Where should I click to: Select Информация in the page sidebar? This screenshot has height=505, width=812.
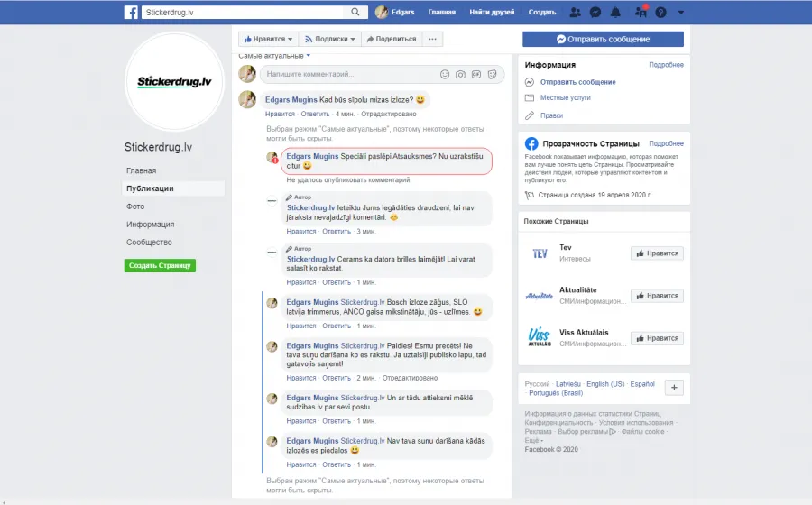pos(150,224)
